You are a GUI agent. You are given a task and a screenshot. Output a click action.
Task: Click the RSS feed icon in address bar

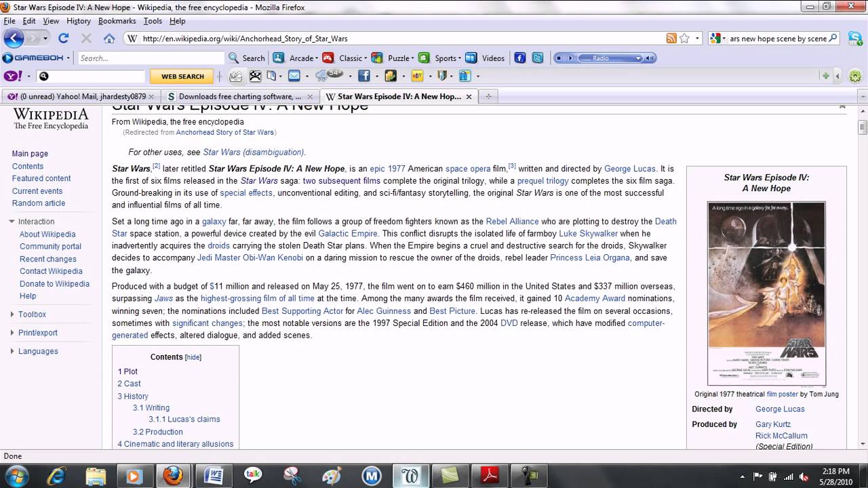pyautogui.click(x=671, y=39)
